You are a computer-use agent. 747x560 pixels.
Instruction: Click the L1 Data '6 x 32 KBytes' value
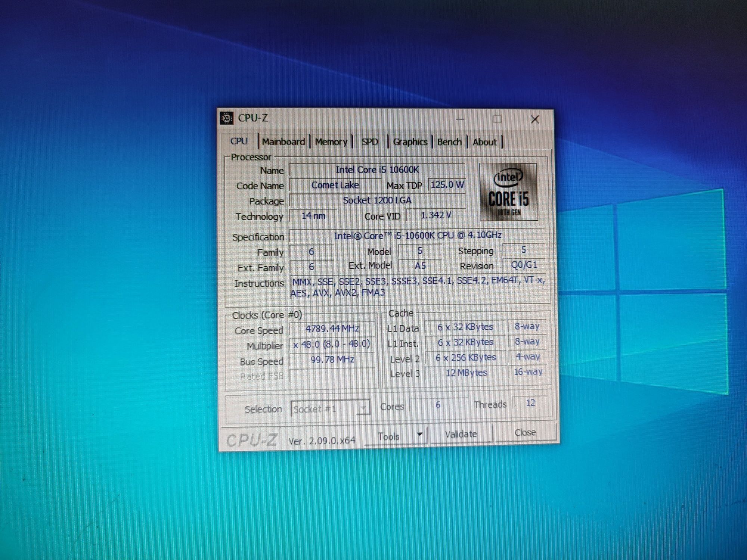point(465,327)
